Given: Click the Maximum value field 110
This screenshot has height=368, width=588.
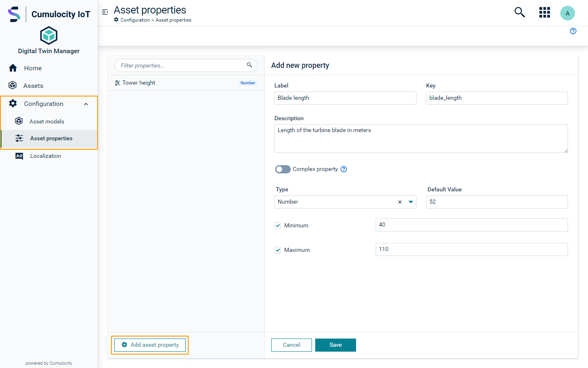Looking at the screenshot, I should pos(472,249).
